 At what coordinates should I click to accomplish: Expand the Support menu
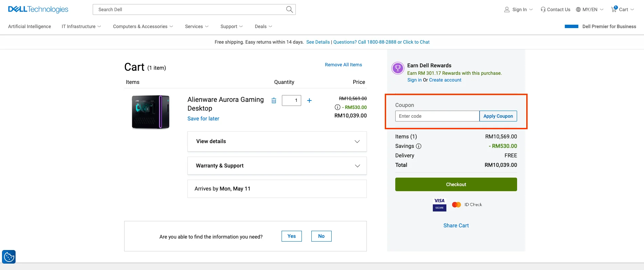point(231,26)
